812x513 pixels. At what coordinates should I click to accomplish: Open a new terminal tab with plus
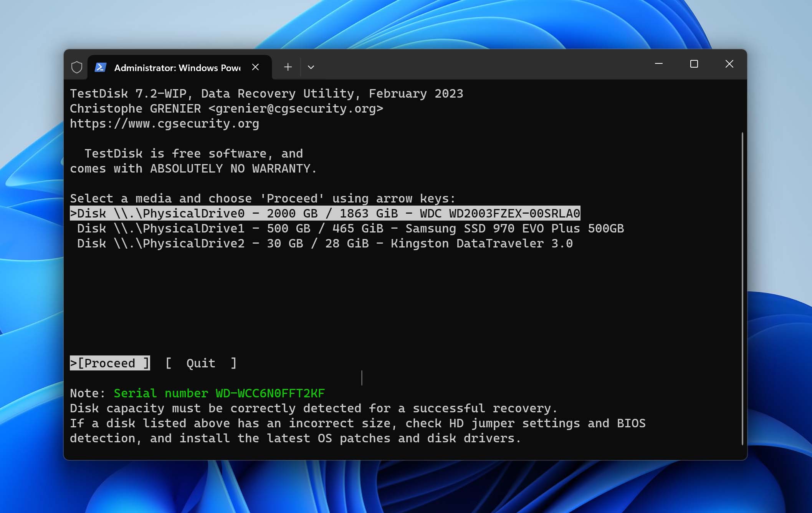288,67
